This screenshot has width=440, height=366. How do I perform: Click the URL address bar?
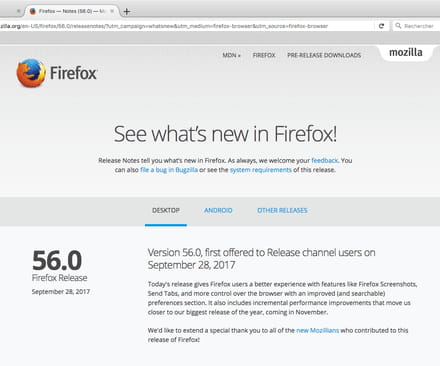[187, 26]
